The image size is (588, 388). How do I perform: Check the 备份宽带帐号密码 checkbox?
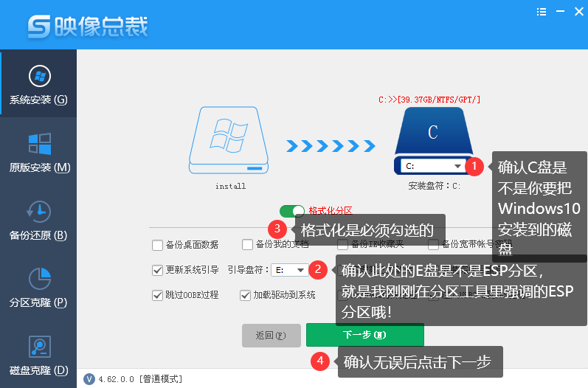click(434, 245)
